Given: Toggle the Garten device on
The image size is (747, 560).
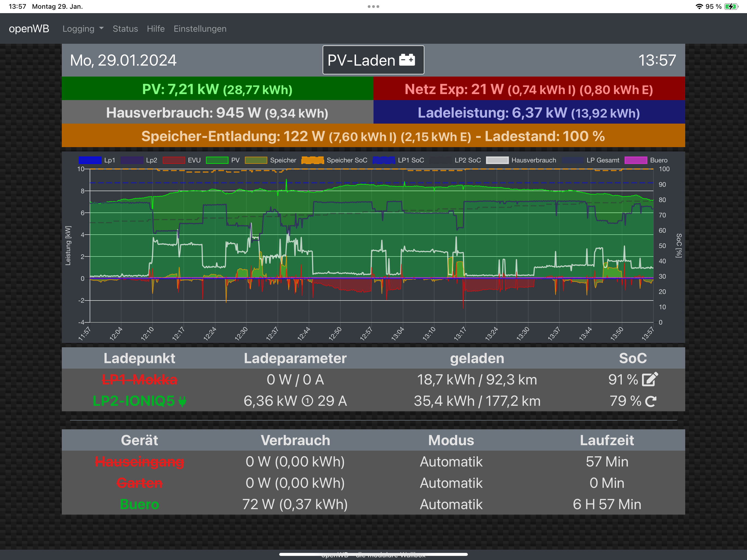Looking at the screenshot, I should tap(139, 483).
